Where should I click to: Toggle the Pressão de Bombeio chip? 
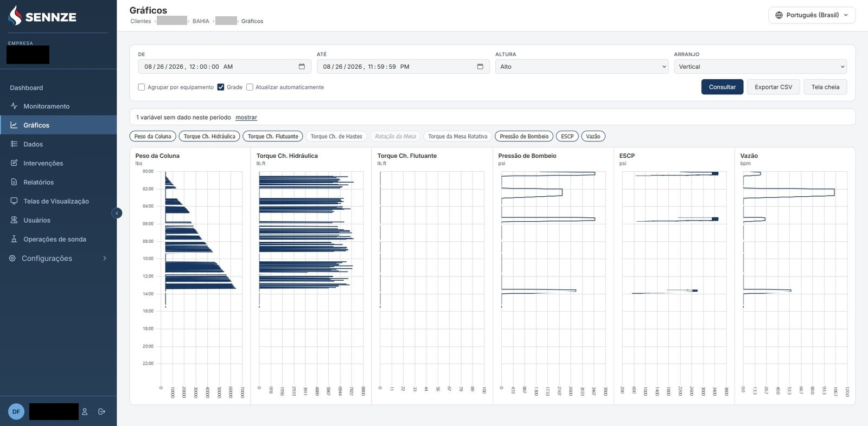pos(524,137)
